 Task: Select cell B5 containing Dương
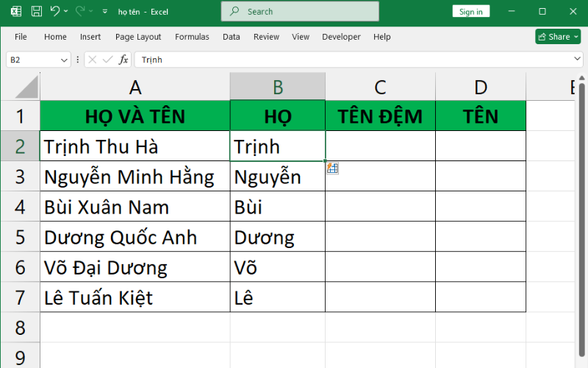(278, 237)
